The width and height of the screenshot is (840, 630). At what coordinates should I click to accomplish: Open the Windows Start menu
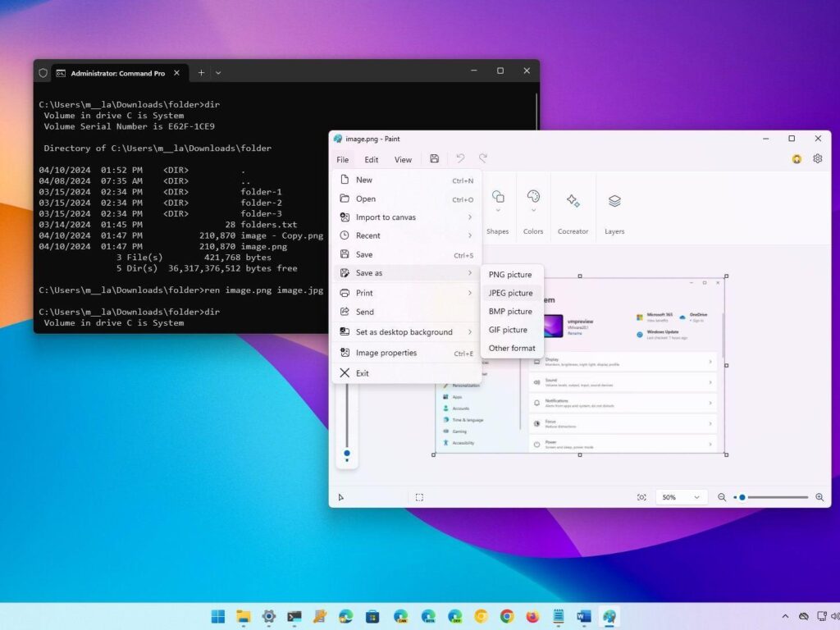point(218,617)
